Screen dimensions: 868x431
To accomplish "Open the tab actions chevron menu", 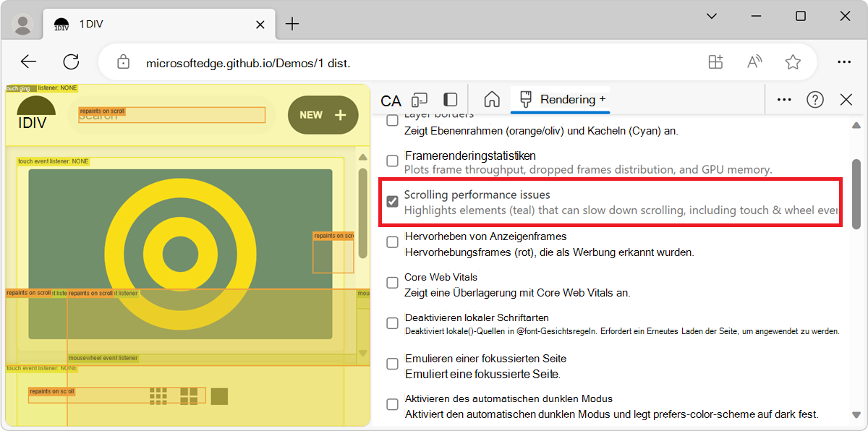I will [711, 16].
